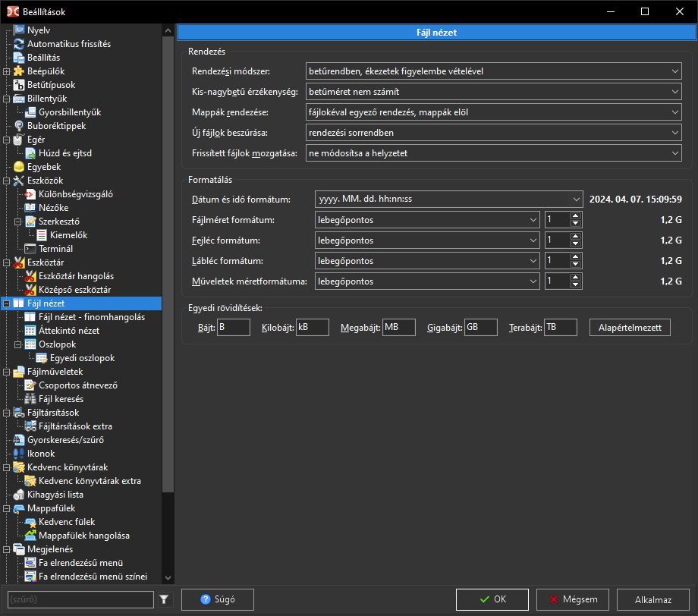Click the tree filter (szűrő) search box
Image resolution: width=698 pixels, height=616 pixels.
[80, 599]
